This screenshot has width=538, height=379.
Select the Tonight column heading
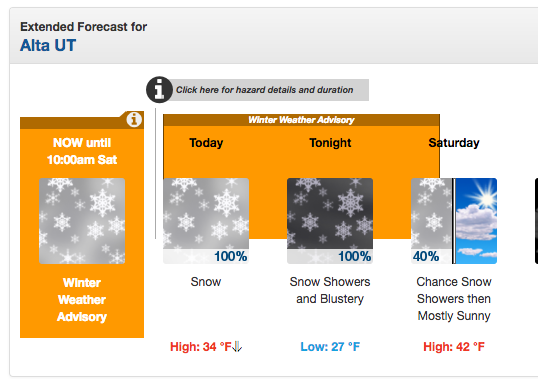330,143
